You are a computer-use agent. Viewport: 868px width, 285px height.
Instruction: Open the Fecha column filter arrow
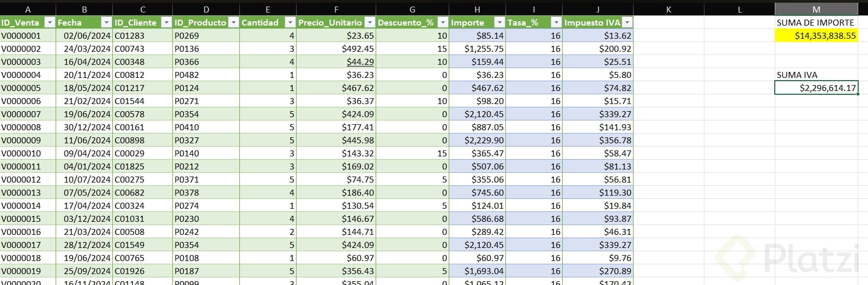tap(106, 22)
